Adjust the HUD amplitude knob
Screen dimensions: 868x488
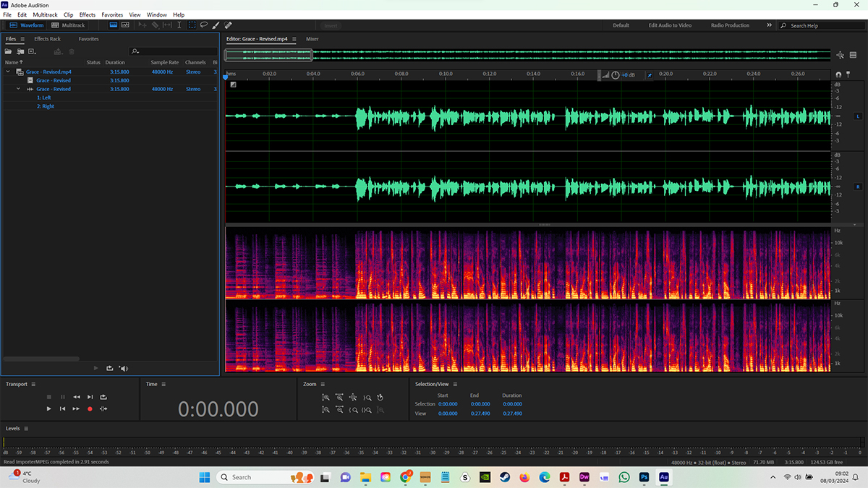[x=616, y=74]
